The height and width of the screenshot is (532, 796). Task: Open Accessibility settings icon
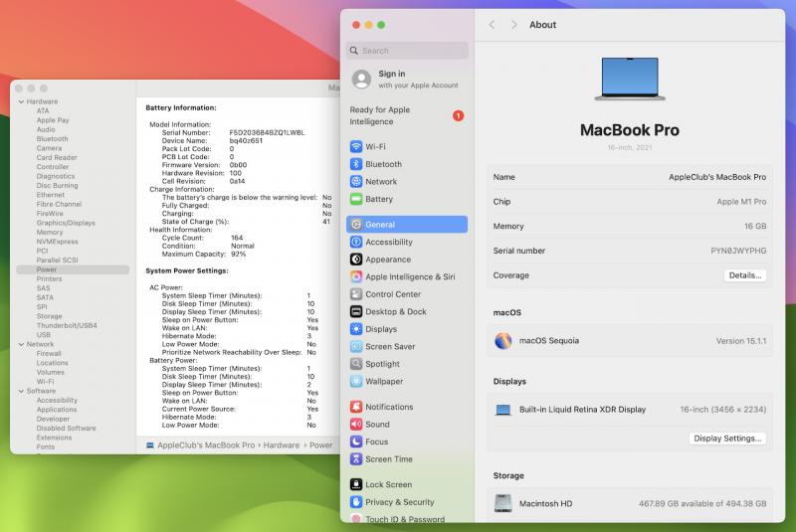356,242
